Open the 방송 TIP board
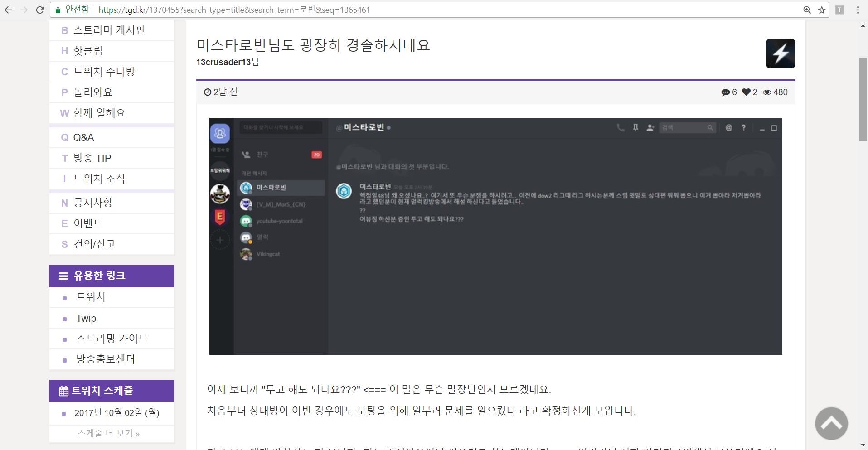Image resolution: width=868 pixels, height=450 pixels. [x=112, y=158]
